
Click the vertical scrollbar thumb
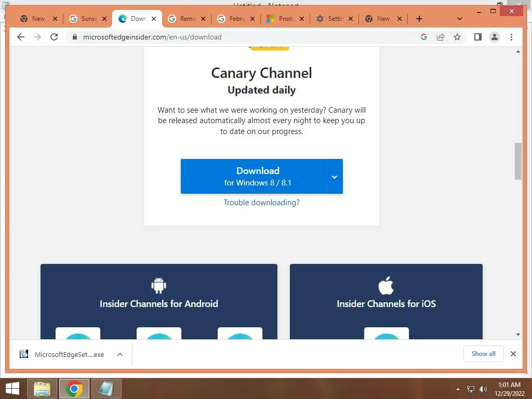(x=518, y=161)
